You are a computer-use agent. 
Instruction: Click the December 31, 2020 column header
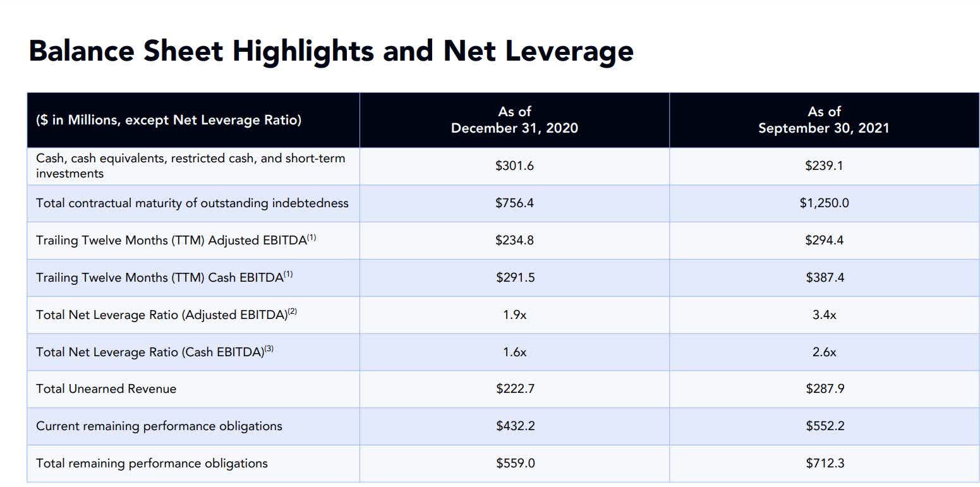click(x=514, y=120)
